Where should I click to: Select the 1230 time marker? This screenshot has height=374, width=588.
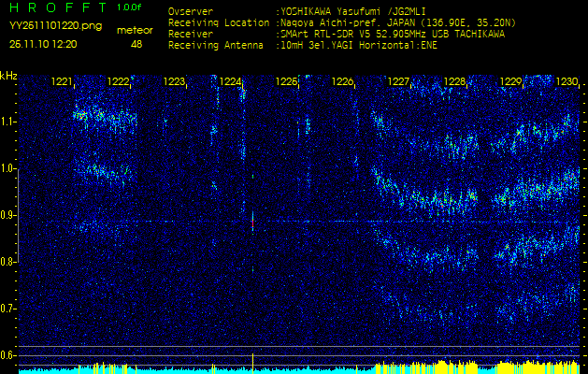(x=566, y=82)
